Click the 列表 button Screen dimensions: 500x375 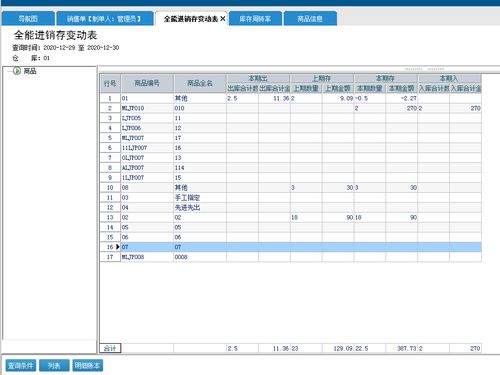54,366
